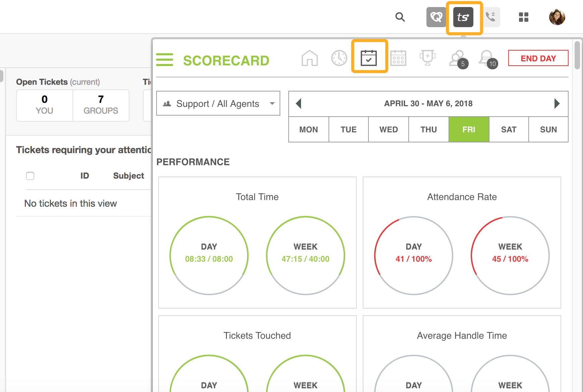This screenshot has width=583, height=392.
Task: Expand the Support / All Agents dropdown
Action: coord(218,104)
